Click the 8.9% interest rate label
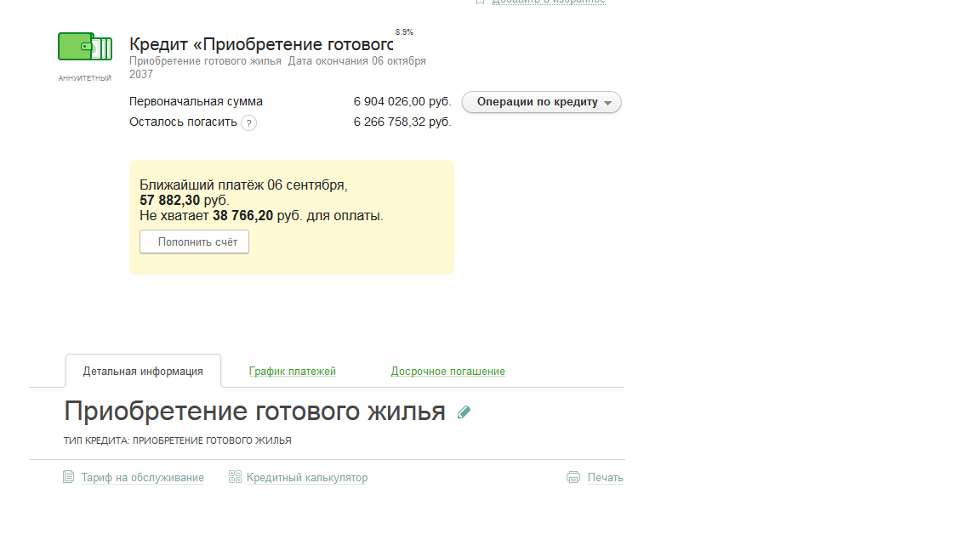Viewport: 980px width, 551px height. pyautogui.click(x=404, y=32)
